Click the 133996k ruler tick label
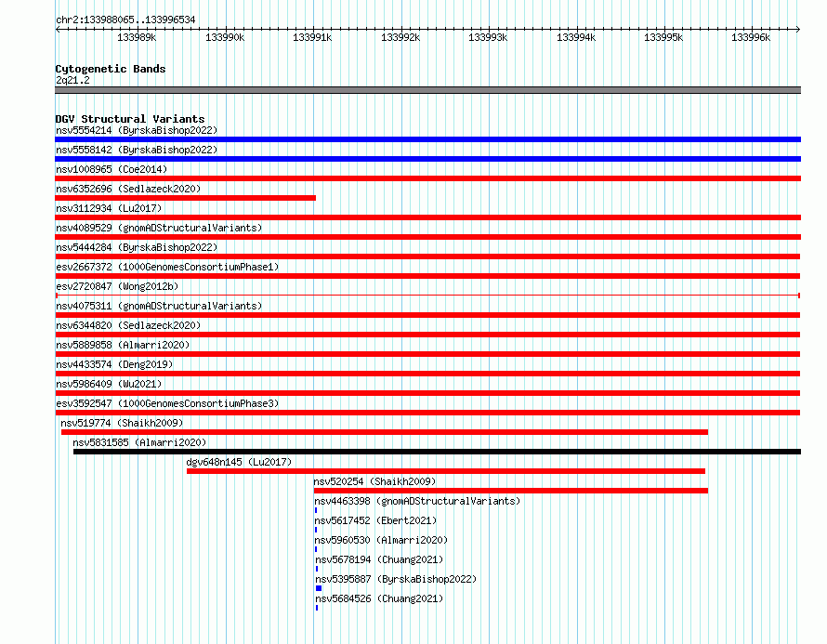This screenshot has height=644, width=827. (751, 37)
